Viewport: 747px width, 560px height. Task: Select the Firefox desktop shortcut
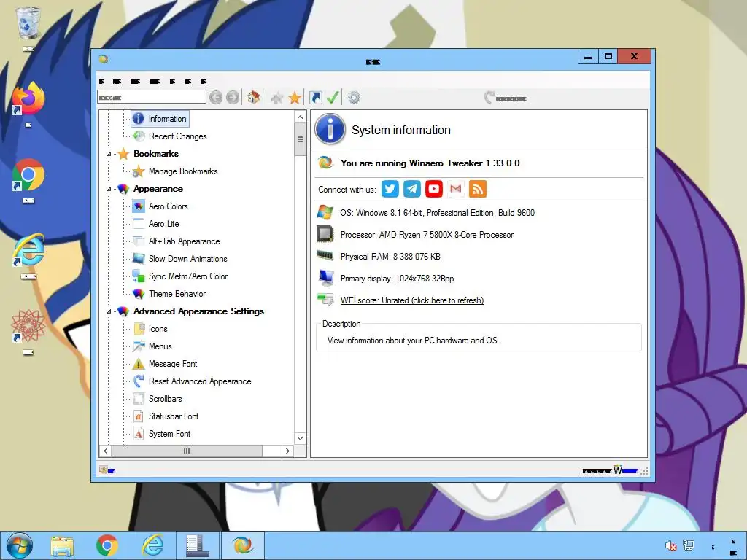click(28, 99)
